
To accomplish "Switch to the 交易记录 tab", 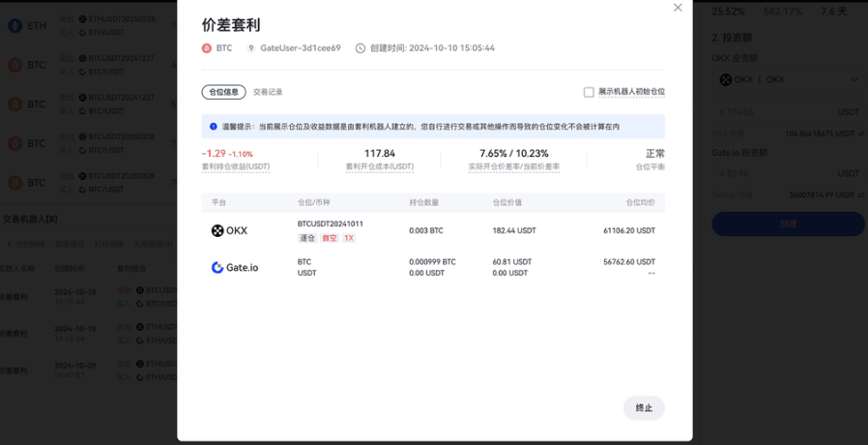I will [x=268, y=92].
